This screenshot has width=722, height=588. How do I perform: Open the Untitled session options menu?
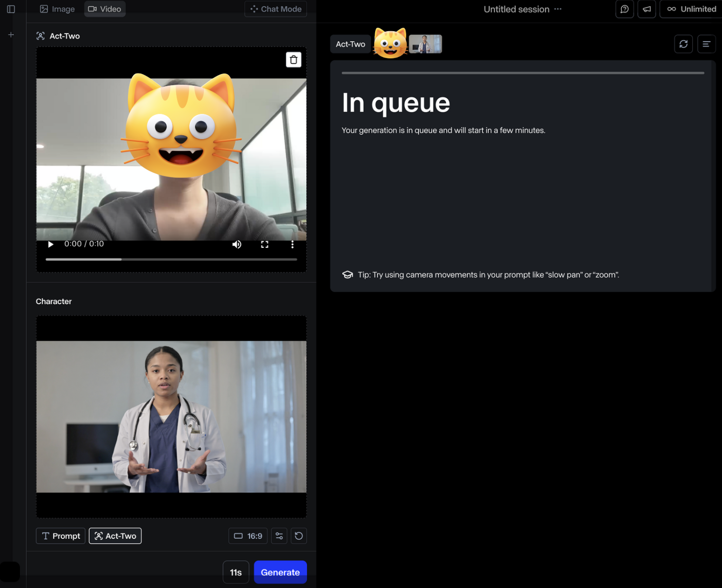(x=558, y=9)
